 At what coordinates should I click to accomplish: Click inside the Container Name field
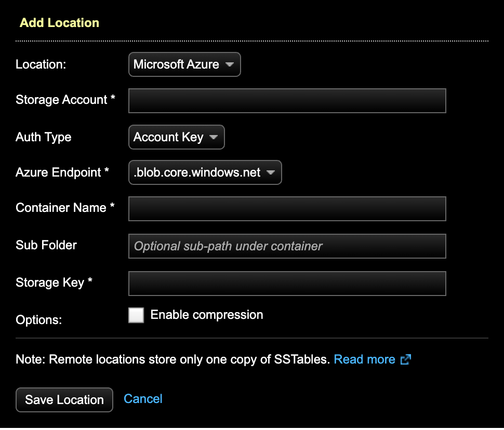click(x=287, y=208)
